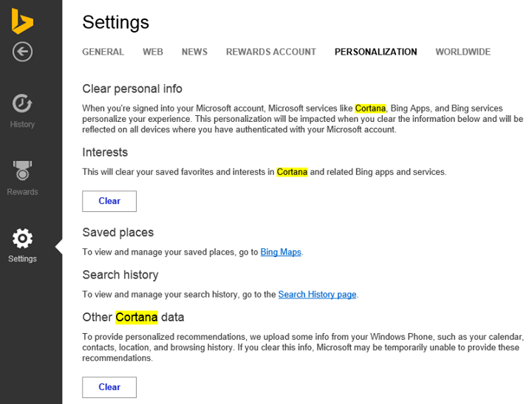Click the Settings page heading
The image size is (532, 404).
coord(116,22)
